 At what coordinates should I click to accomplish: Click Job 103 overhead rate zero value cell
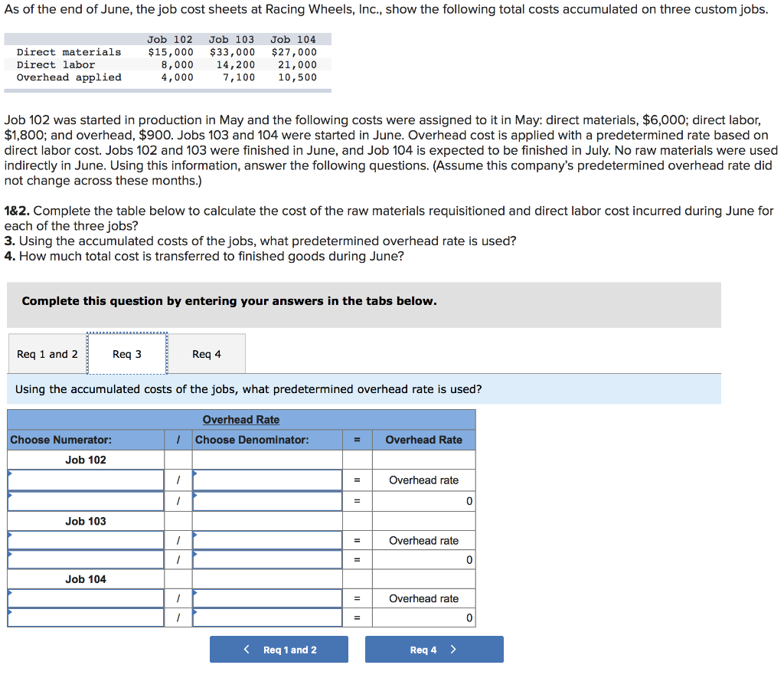[x=423, y=560]
